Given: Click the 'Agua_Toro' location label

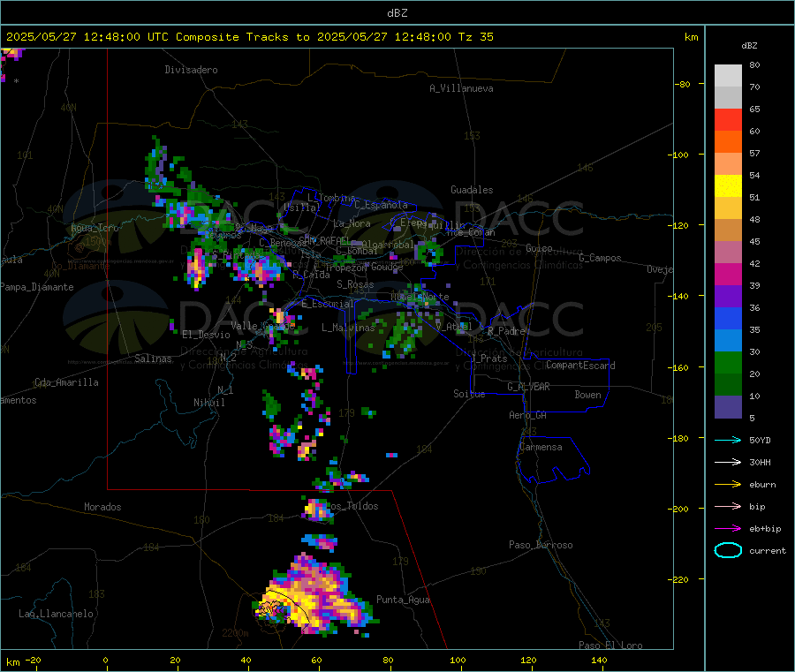Looking at the screenshot, I should pyautogui.click(x=95, y=228).
